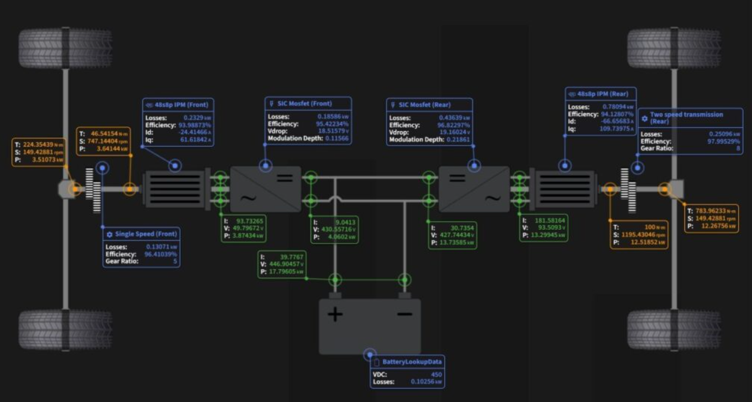
Task: Click the SiC Mosfet (Rear) title
Action: click(424, 105)
